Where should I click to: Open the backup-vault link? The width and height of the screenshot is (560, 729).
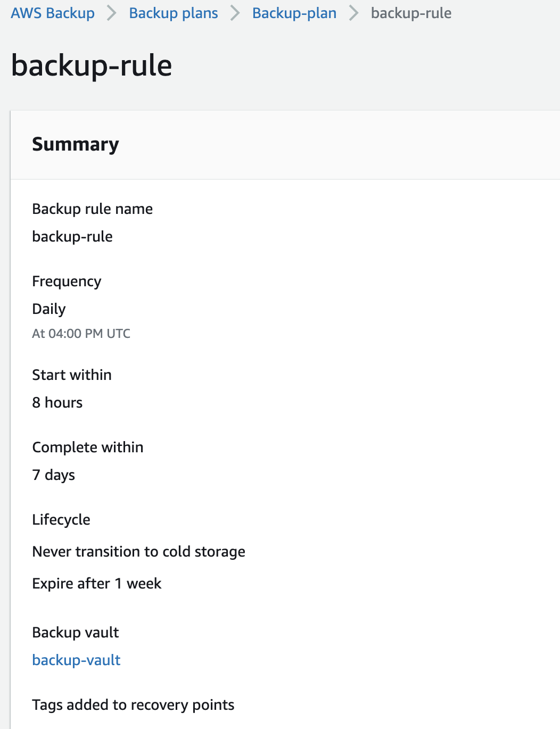[76, 660]
